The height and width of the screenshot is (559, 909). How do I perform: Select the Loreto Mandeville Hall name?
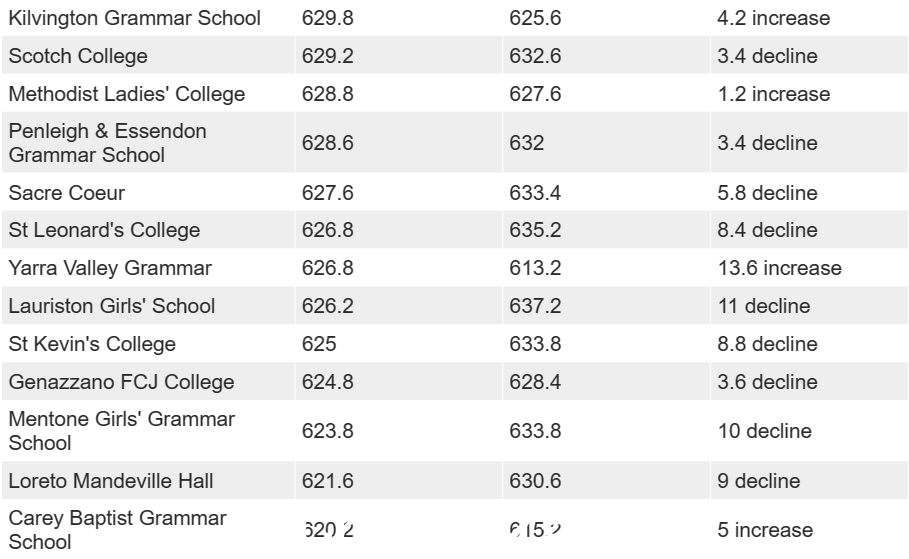[x=111, y=481]
